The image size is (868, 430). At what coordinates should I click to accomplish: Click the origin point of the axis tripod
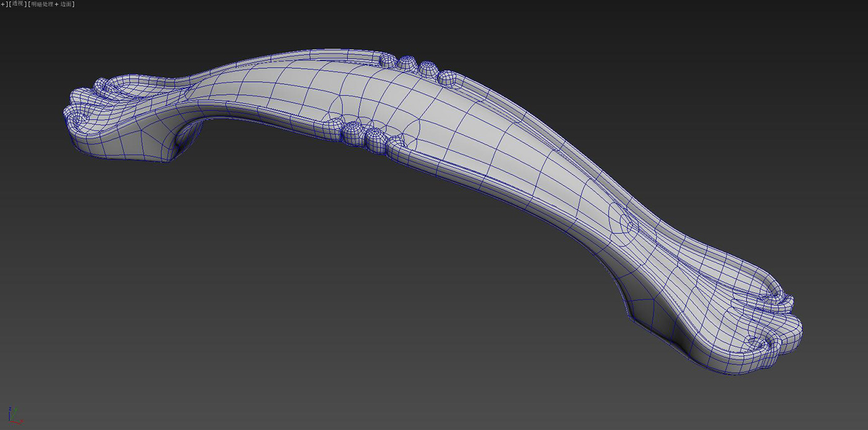coord(9,421)
